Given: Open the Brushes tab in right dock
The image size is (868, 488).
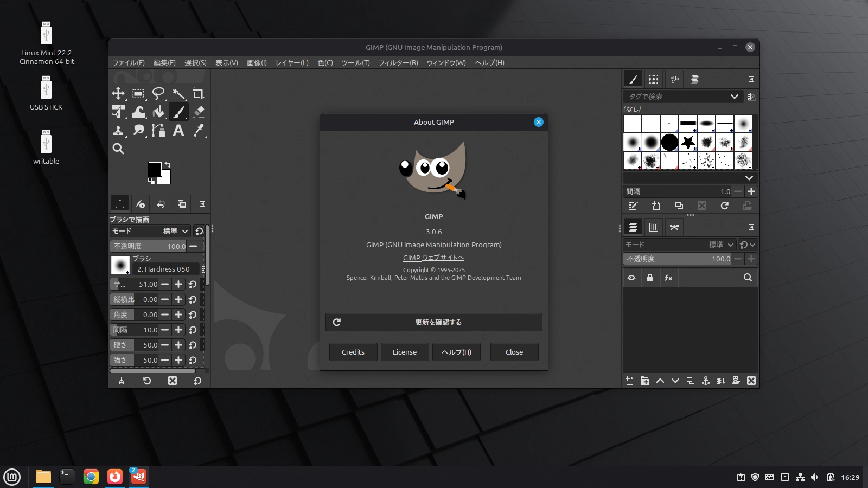Looking at the screenshot, I should coord(633,79).
